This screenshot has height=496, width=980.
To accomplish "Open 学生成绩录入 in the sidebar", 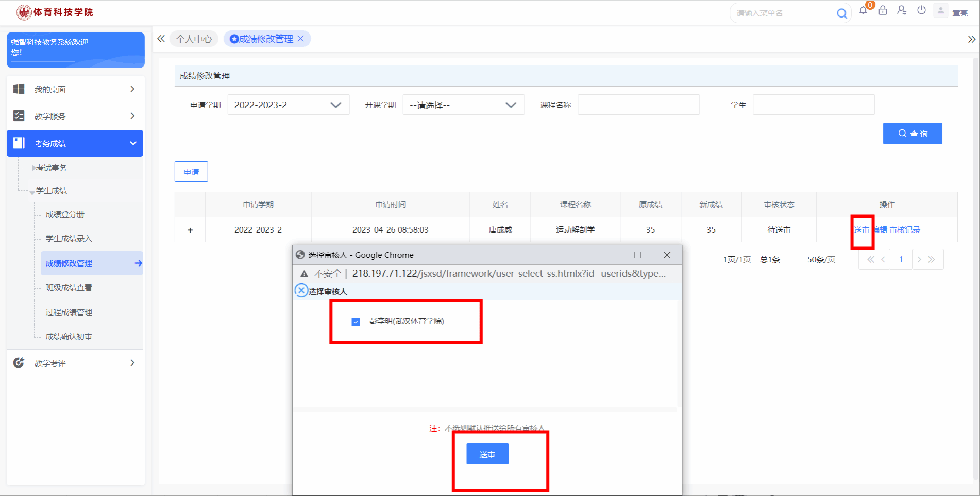I will click(x=69, y=239).
